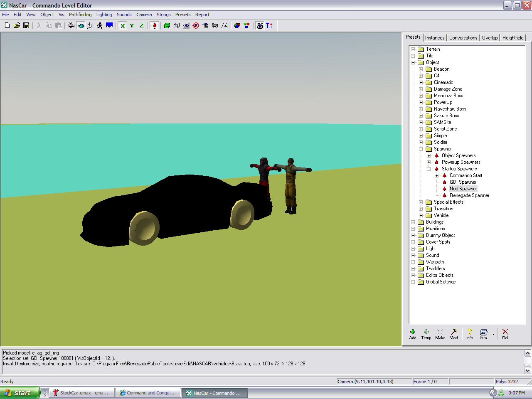Toggle the Y axis restriction button

132,26
